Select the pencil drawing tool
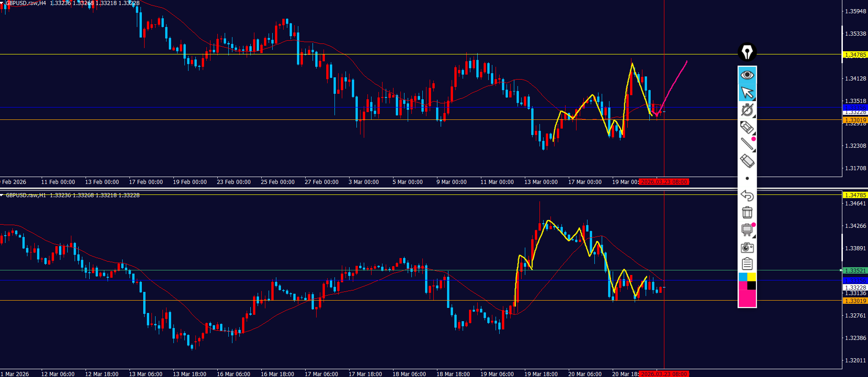 point(747,127)
